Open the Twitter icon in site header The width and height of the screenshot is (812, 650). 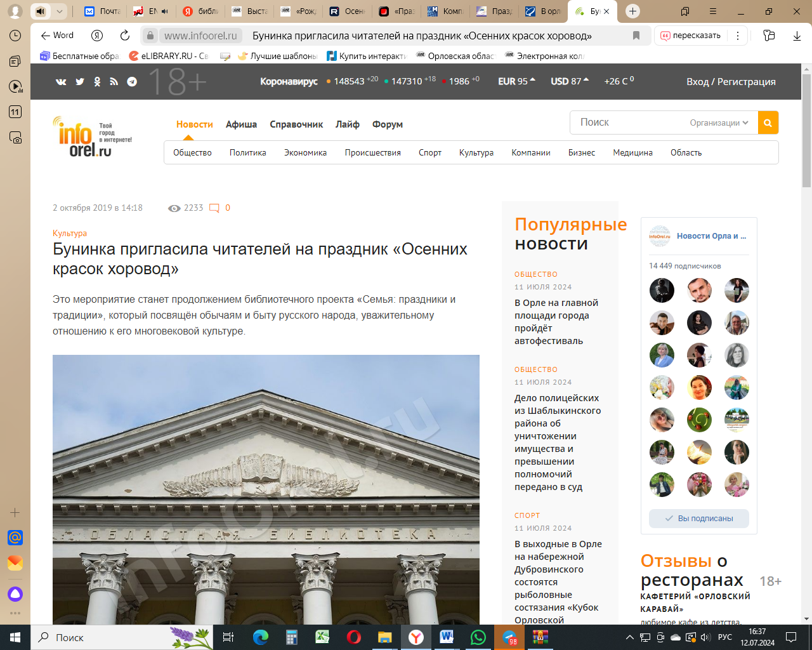(x=80, y=81)
